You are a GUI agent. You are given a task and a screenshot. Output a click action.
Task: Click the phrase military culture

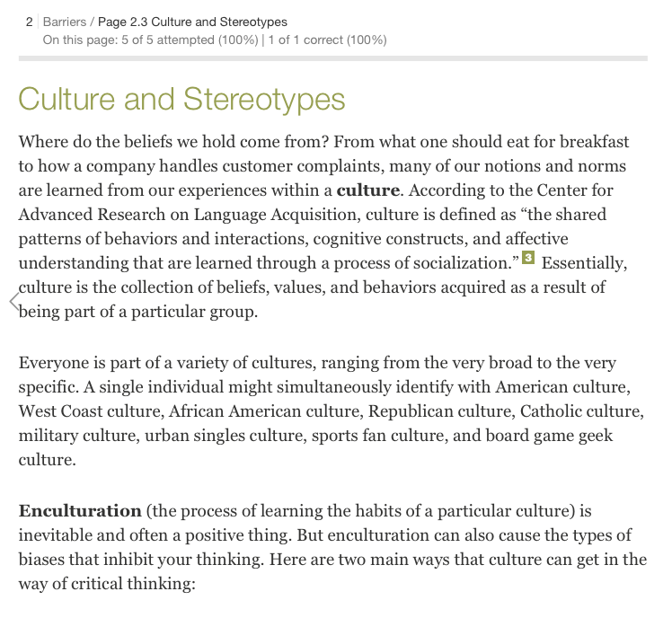pyautogui.click(x=78, y=436)
